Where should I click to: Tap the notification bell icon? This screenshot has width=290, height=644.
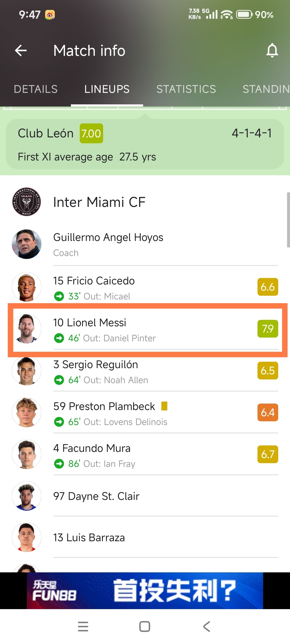[272, 50]
